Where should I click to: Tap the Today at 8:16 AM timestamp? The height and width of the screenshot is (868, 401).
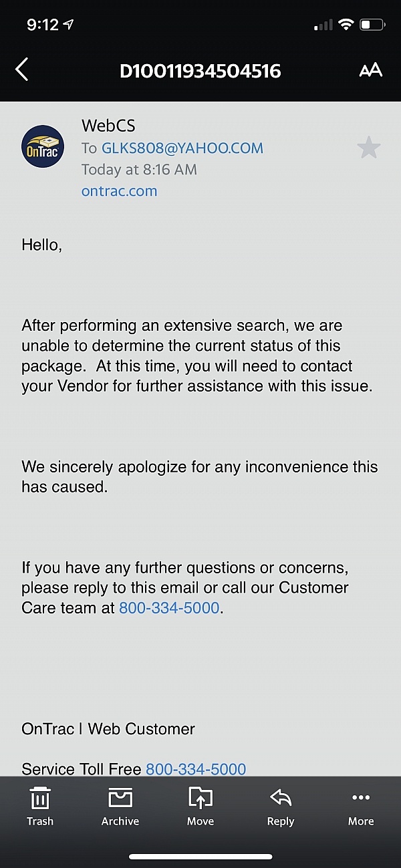(x=139, y=169)
